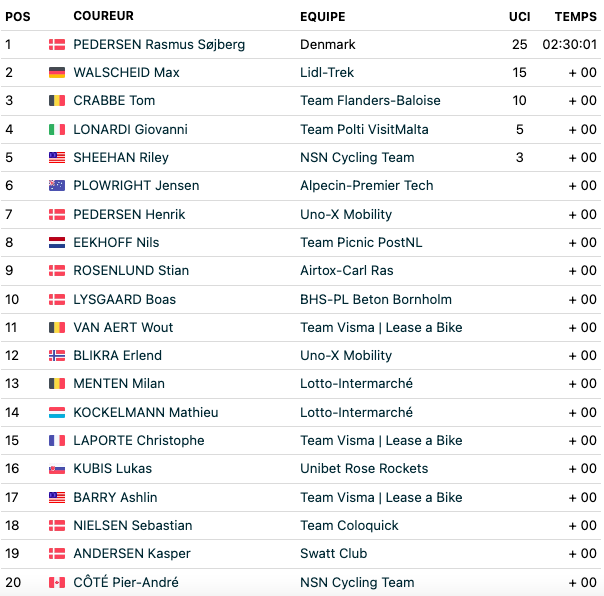Click the French flag next to LAPORTE Christophe
Image resolution: width=604 pixels, height=596 pixels.
point(57,440)
